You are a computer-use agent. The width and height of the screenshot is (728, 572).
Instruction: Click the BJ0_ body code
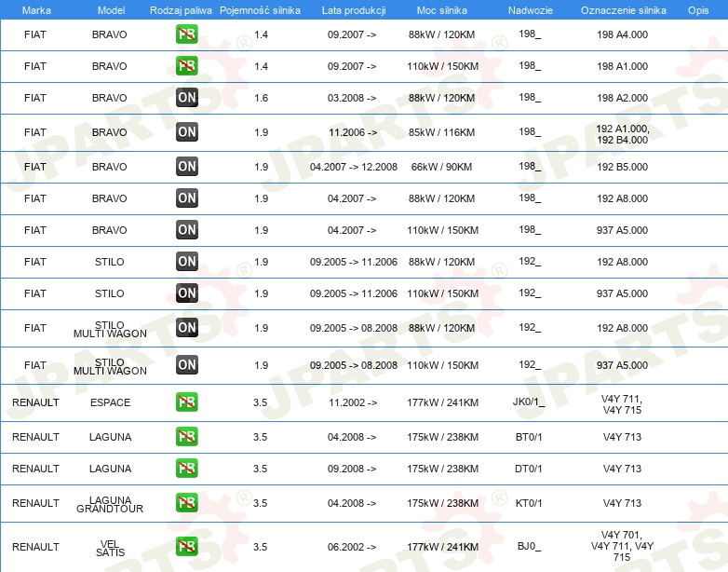[x=529, y=546]
